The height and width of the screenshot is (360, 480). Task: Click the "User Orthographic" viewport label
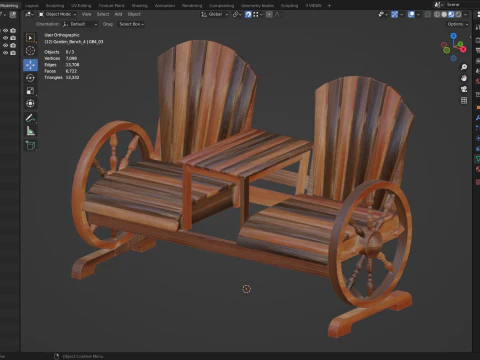[62, 35]
